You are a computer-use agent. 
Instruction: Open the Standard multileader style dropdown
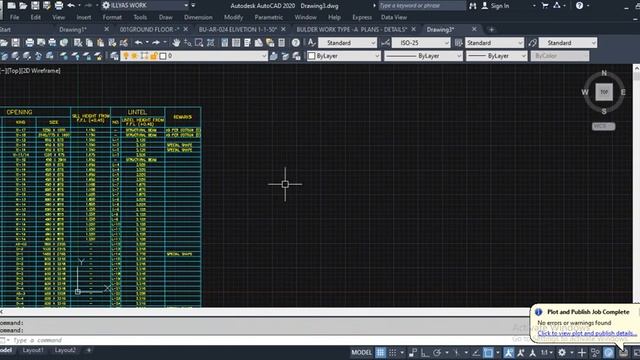coord(568,42)
